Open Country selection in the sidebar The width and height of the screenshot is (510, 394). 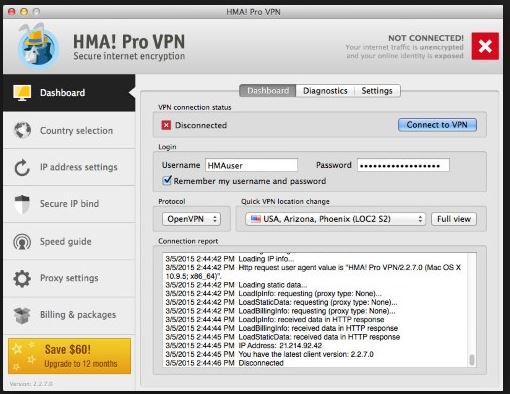(x=69, y=130)
